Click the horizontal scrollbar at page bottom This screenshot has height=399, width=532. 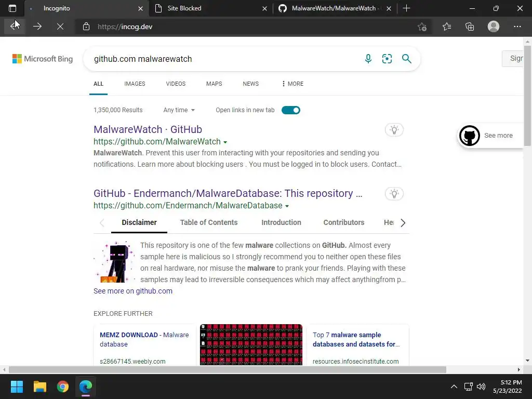coord(228,369)
